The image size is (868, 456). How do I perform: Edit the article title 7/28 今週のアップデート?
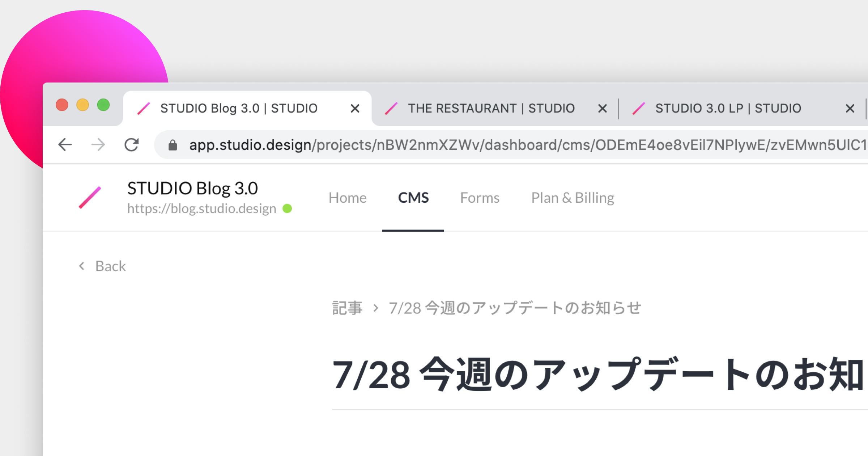(x=600, y=375)
